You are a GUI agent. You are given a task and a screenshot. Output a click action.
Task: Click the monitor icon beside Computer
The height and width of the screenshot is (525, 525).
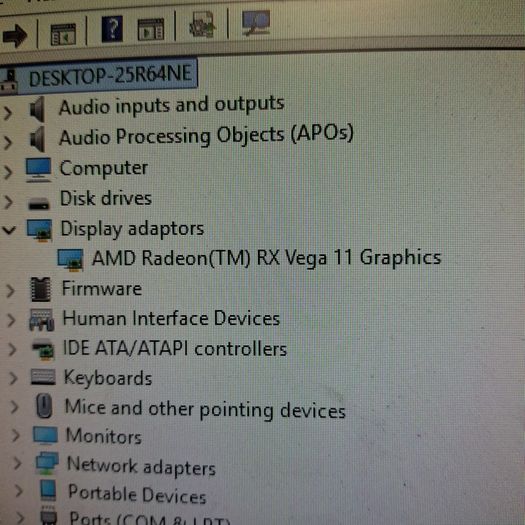click(39, 169)
